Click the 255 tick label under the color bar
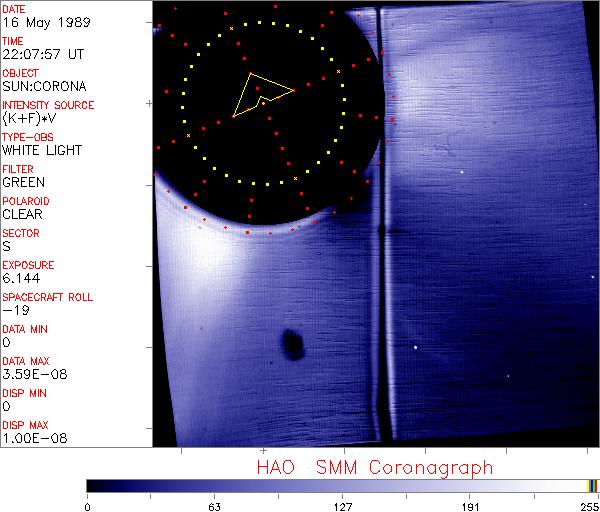This screenshot has height=512, width=600. click(586, 505)
